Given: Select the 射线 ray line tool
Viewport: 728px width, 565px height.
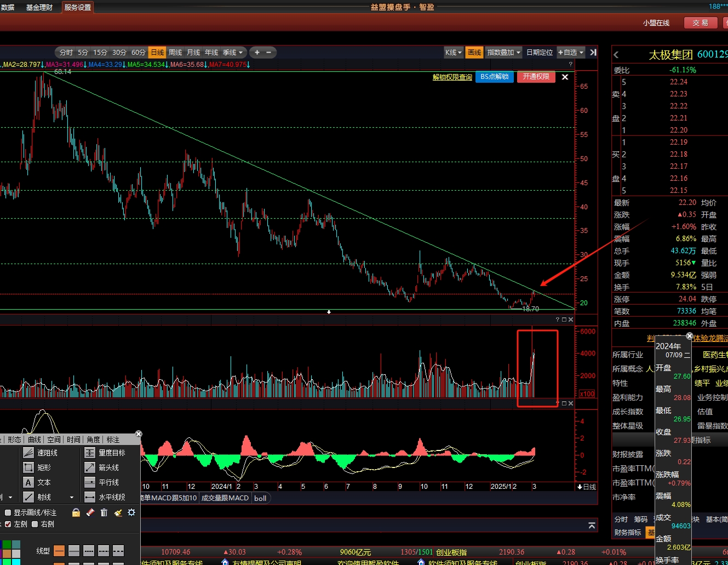Looking at the screenshot, I should [x=37, y=497].
